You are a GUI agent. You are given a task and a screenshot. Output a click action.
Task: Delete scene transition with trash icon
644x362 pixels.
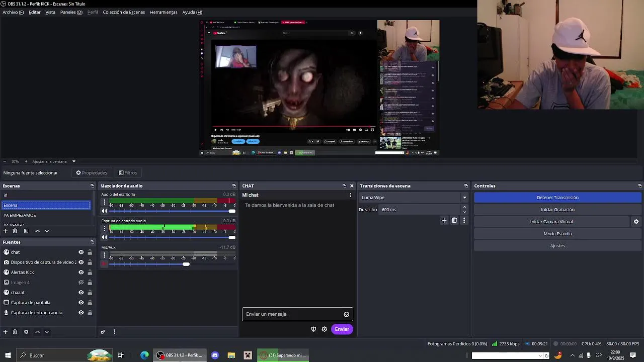(454, 220)
